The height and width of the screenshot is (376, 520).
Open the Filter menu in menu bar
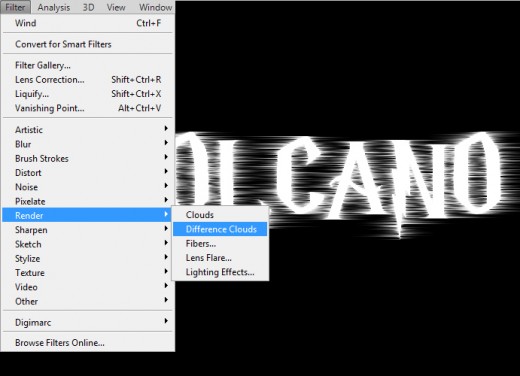[15, 7]
